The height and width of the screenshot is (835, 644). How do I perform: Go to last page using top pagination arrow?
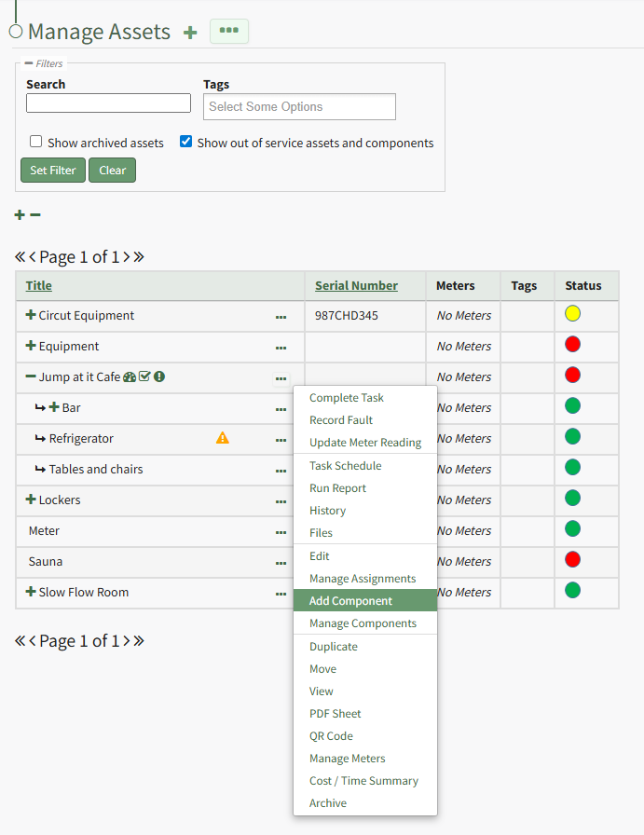[139, 257]
